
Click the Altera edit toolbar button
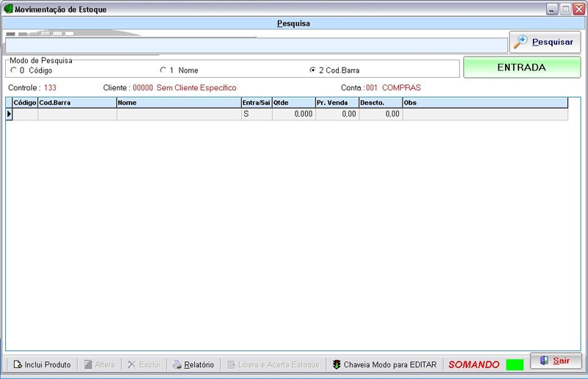[99, 364]
